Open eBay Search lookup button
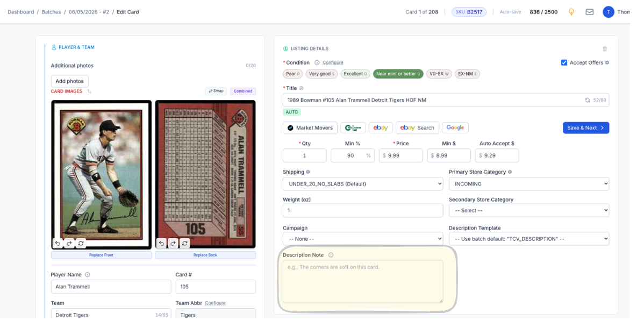Screen dimensions: 644x328 [x=417, y=128]
